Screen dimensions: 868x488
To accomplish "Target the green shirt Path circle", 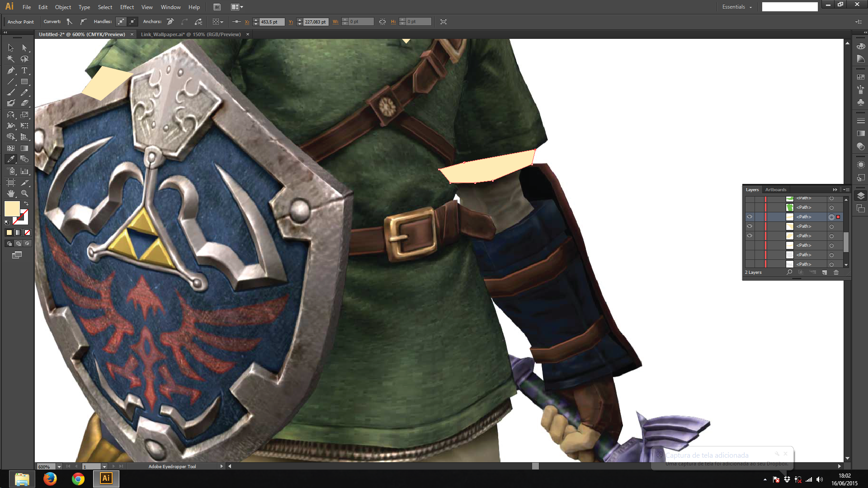I will pos(831,207).
